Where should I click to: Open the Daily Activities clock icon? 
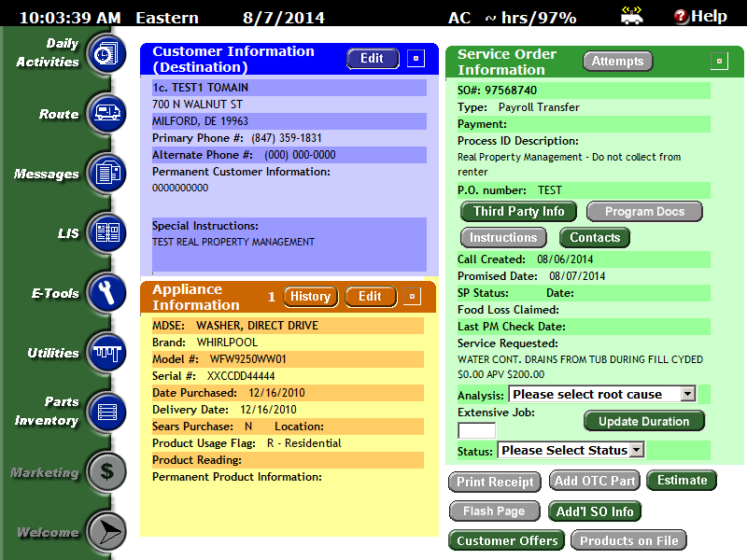(x=106, y=54)
